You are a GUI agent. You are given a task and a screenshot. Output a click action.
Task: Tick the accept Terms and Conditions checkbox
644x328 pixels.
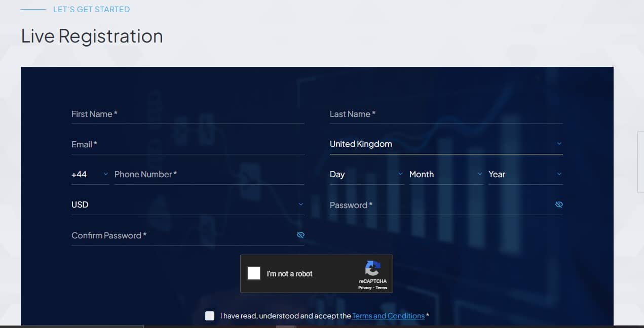click(210, 316)
